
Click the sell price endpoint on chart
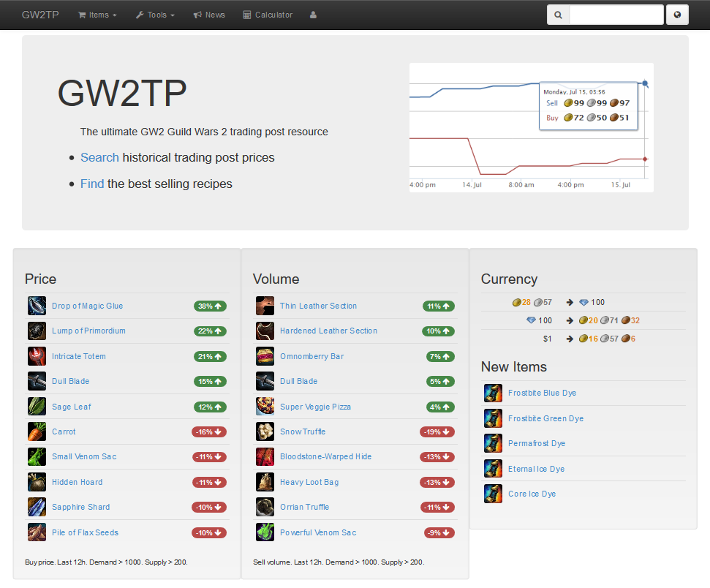point(644,83)
